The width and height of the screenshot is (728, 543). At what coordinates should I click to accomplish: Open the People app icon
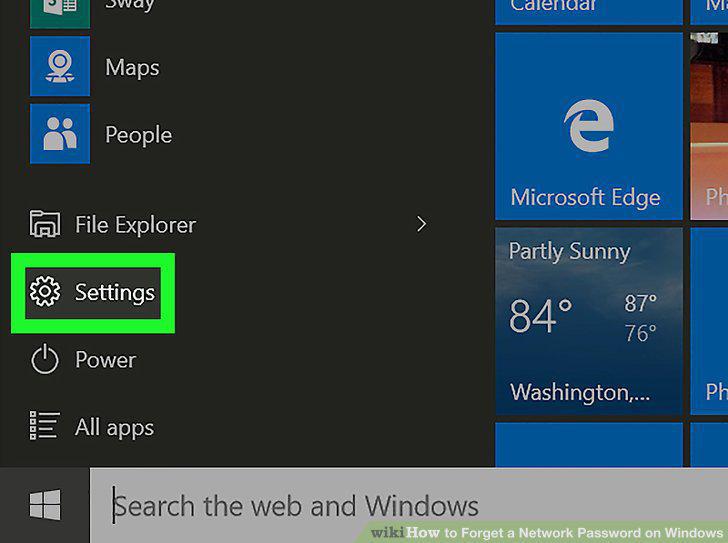click(x=60, y=134)
